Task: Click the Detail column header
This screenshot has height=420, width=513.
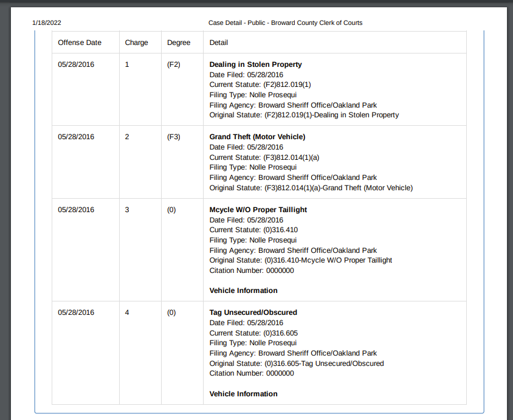Action: pyautogui.click(x=219, y=43)
